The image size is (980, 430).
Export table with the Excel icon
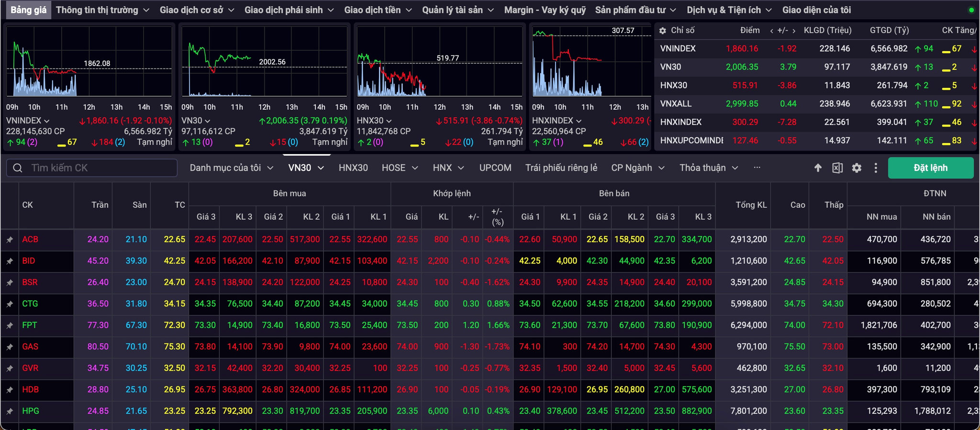tap(837, 168)
